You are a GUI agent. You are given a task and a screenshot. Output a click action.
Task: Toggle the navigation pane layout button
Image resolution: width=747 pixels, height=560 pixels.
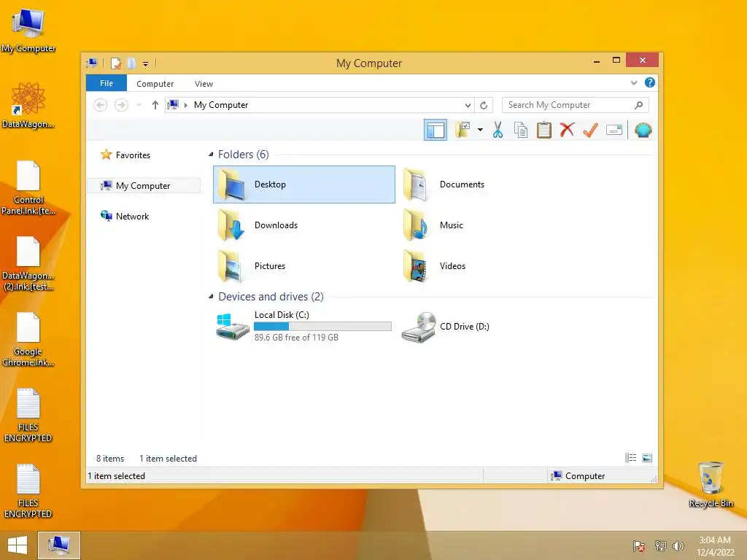(435, 130)
